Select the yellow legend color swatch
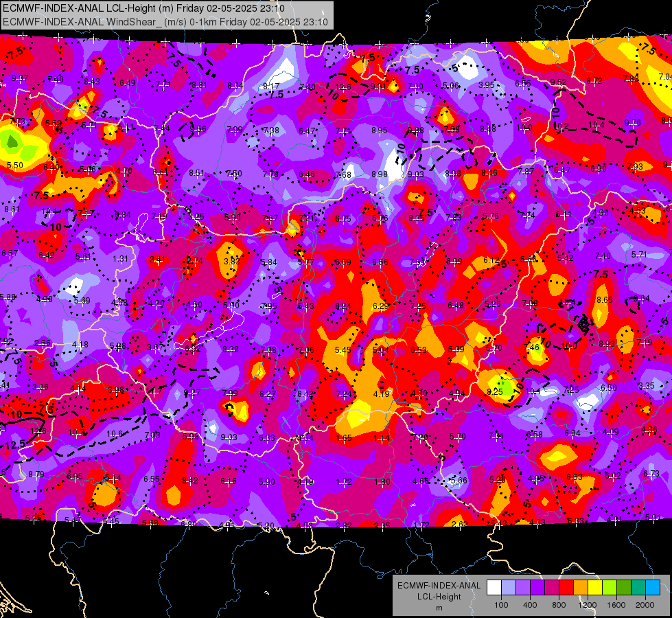Screen dimensions: 672x618 [x=595, y=588]
